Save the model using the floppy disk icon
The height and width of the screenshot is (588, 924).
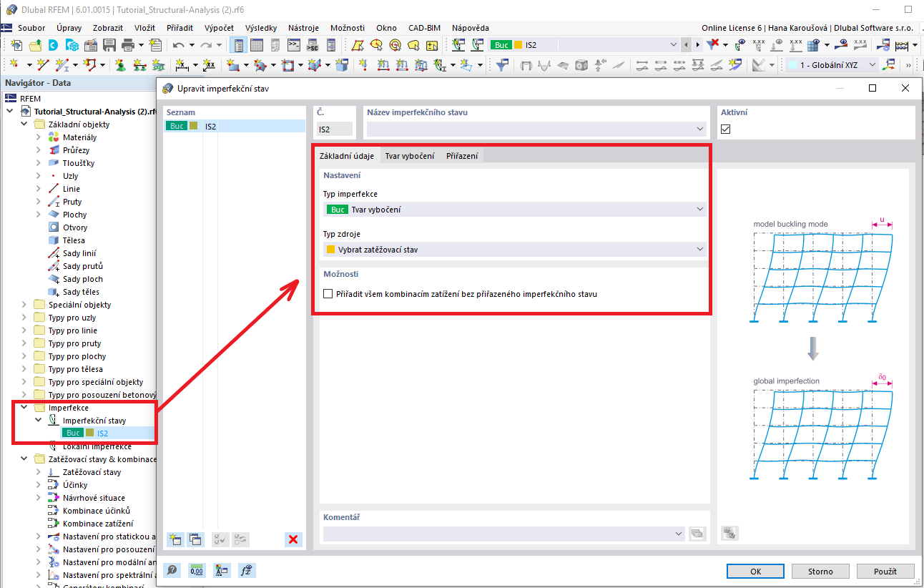click(x=109, y=45)
